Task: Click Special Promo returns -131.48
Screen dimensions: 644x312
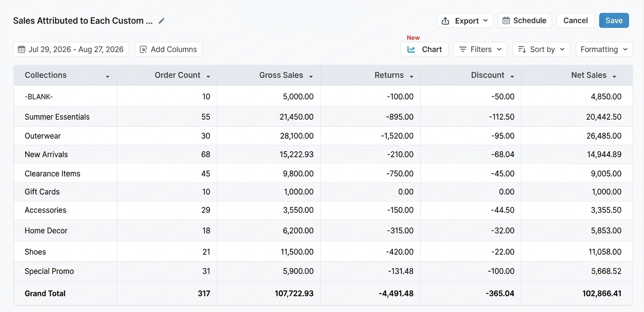Action: (x=401, y=272)
